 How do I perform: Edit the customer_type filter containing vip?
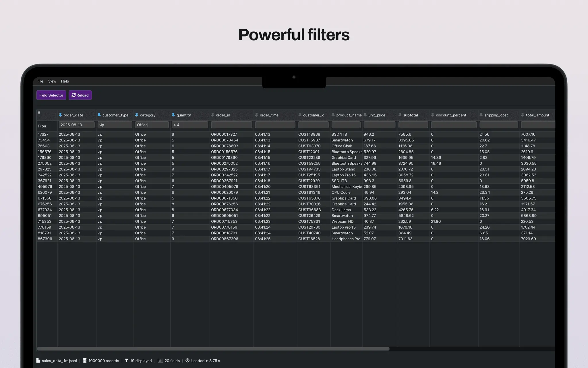pos(115,125)
